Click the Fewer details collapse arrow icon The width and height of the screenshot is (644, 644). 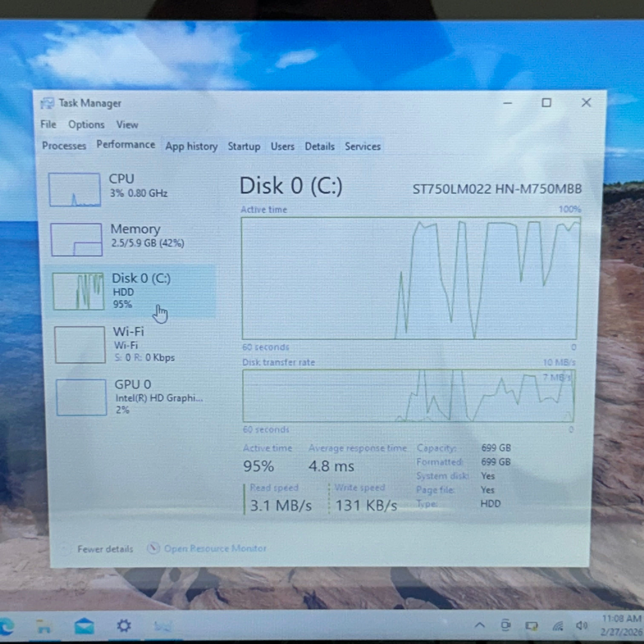tap(64, 549)
